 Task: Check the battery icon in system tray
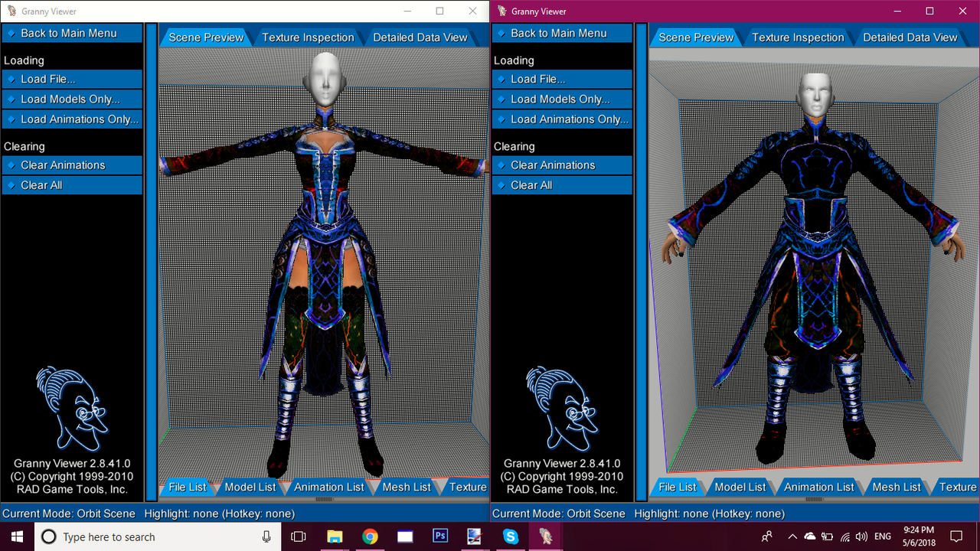[828, 537]
